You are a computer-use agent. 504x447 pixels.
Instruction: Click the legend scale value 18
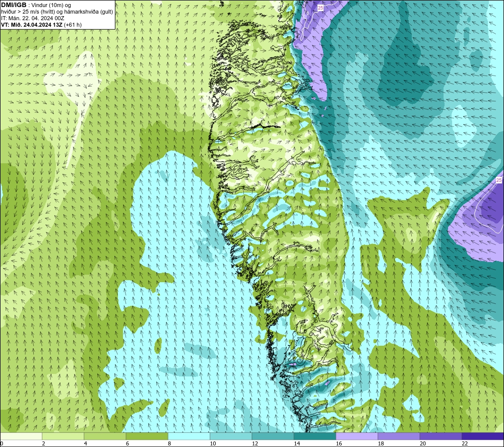381,443
